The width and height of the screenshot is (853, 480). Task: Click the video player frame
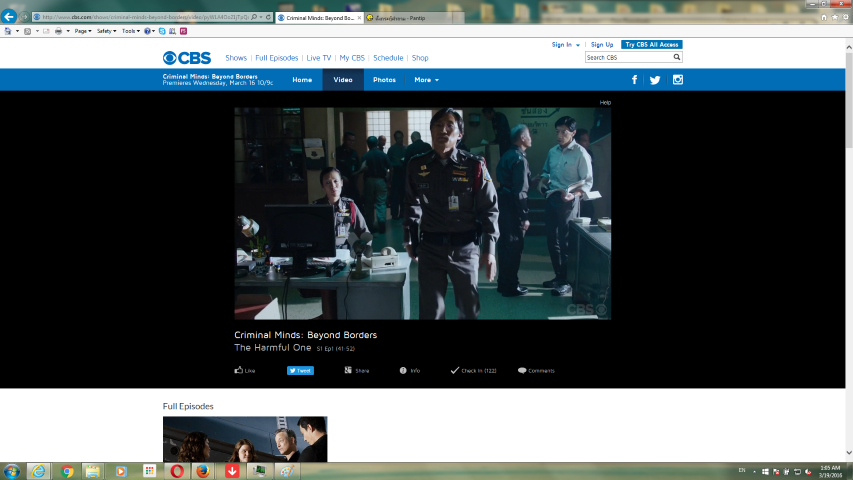(423, 213)
